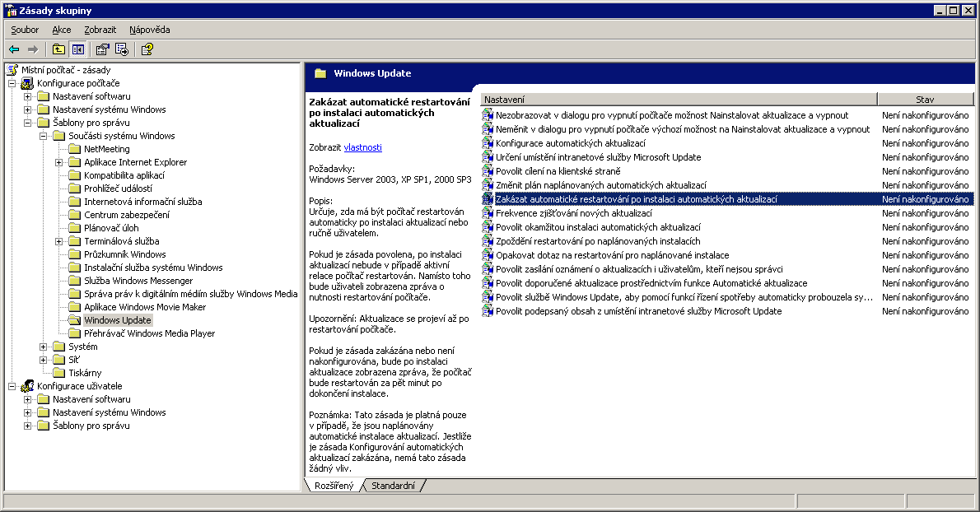Click the NetMeeting folder icon
980x512 pixels.
(x=74, y=149)
